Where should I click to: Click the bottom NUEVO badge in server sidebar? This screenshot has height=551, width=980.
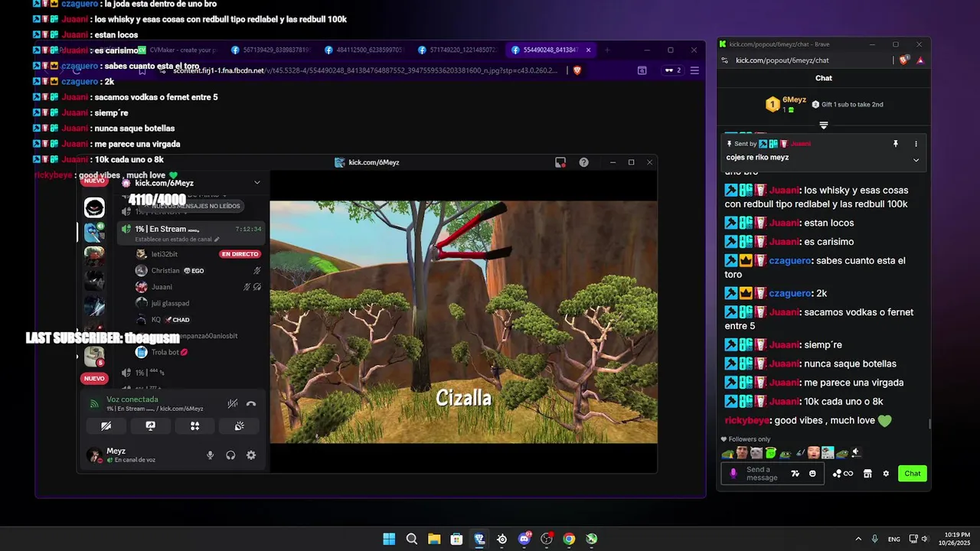94,379
